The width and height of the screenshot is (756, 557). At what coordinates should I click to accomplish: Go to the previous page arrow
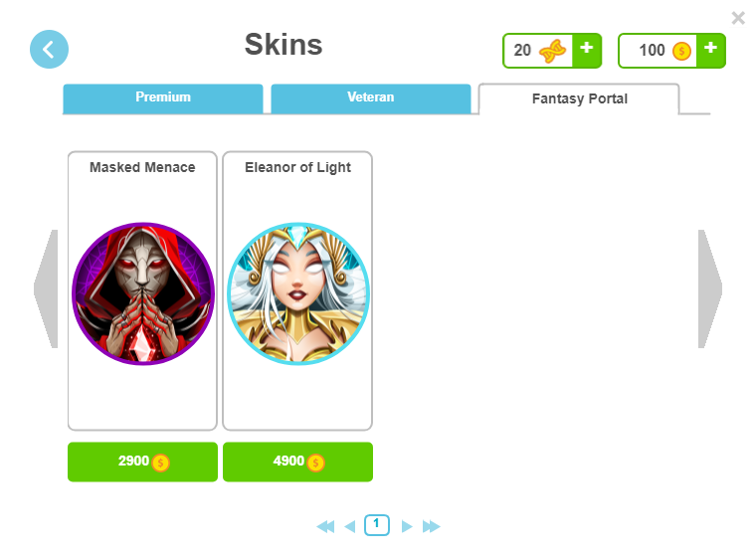click(x=350, y=526)
